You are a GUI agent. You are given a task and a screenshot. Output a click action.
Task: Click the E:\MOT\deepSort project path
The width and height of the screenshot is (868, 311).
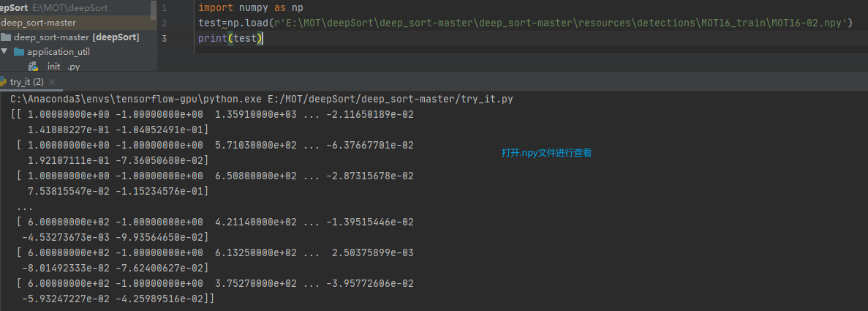(x=70, y=8)
